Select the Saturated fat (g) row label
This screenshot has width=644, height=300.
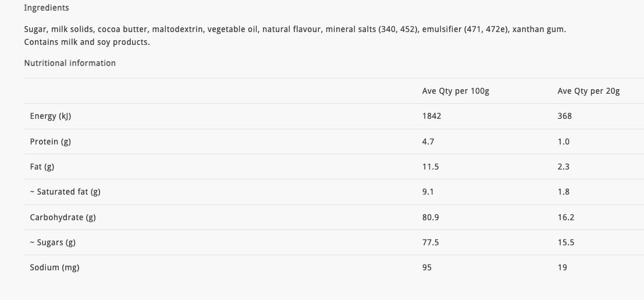click(x=65, y=192)
